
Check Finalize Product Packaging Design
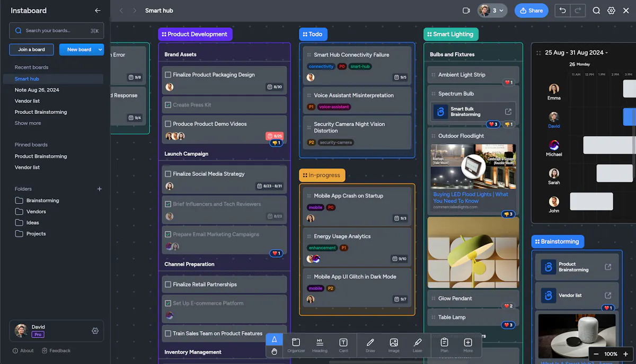pos(168,75)
